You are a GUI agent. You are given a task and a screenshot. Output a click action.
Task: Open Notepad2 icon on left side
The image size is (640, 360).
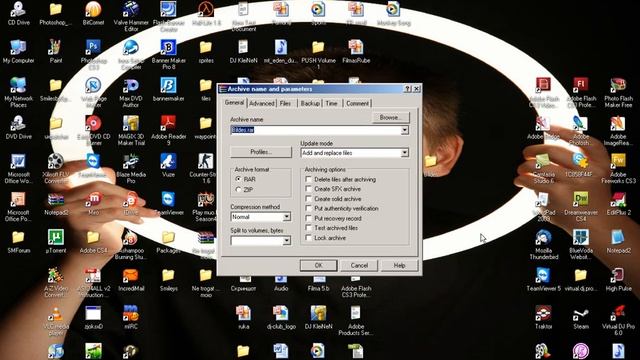pos(56,203)
